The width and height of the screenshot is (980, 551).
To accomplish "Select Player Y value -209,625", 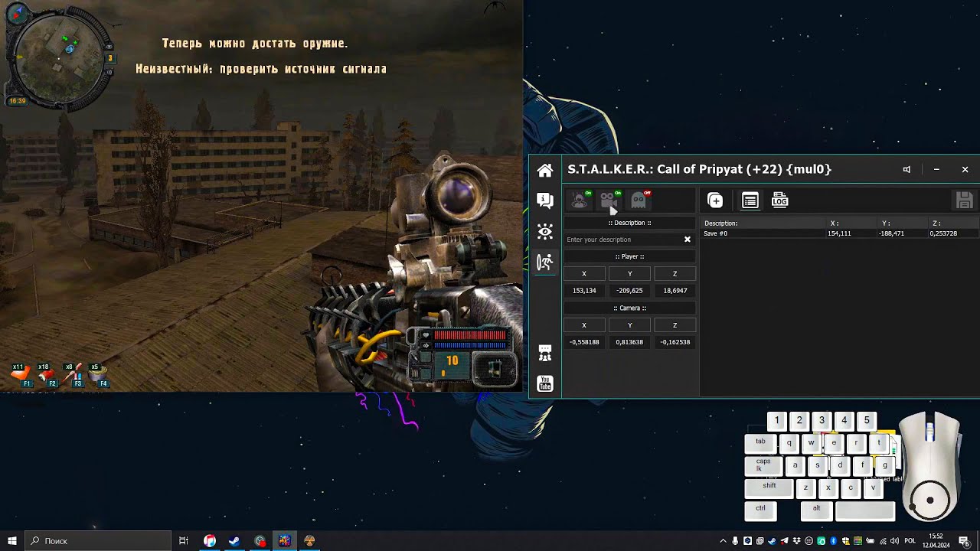I will (x=629, y=291).
